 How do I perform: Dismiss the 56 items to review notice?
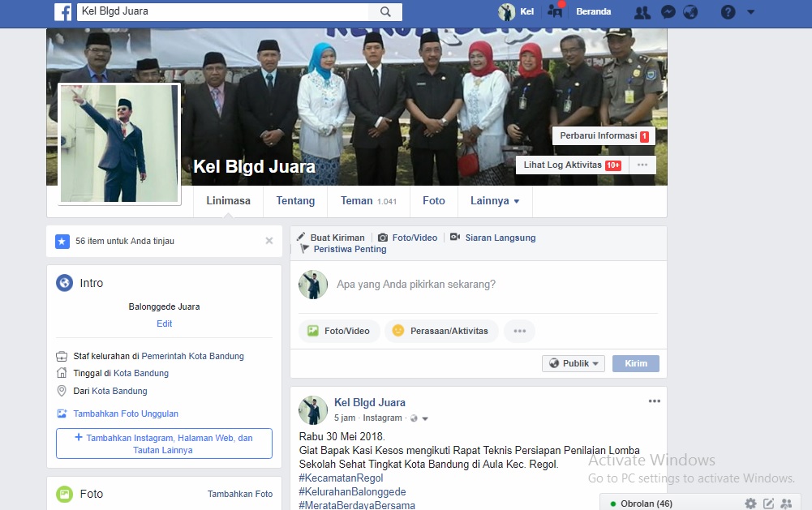pyautogui.click(x=269, y=241)
